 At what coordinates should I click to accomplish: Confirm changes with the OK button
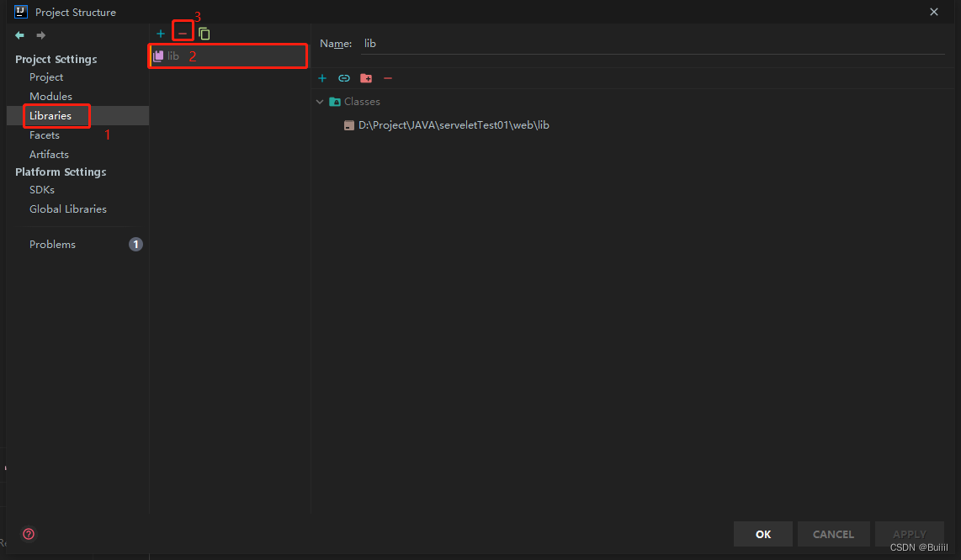pyautogui.click(x=762, y=534)
